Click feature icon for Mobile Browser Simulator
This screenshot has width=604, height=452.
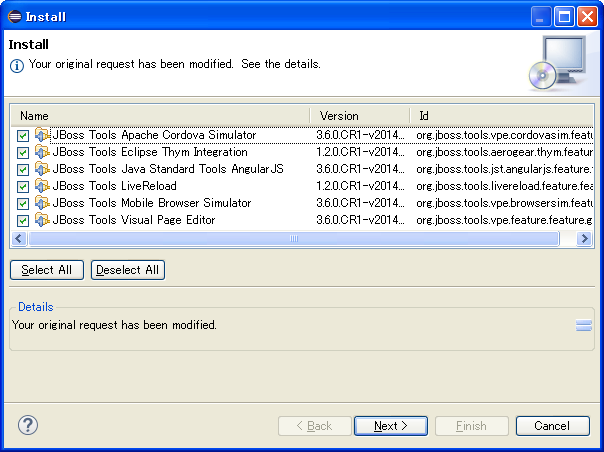click(42, 203)
